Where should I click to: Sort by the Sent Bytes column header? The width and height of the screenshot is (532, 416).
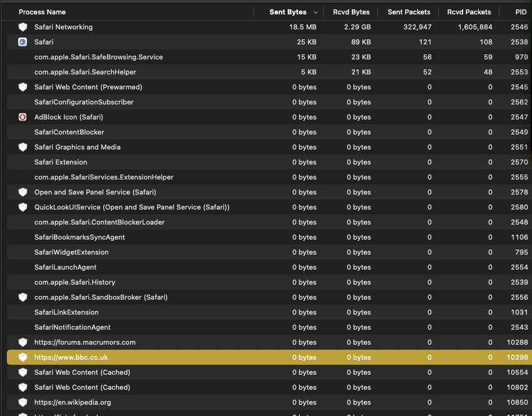(x=288, y=13)
